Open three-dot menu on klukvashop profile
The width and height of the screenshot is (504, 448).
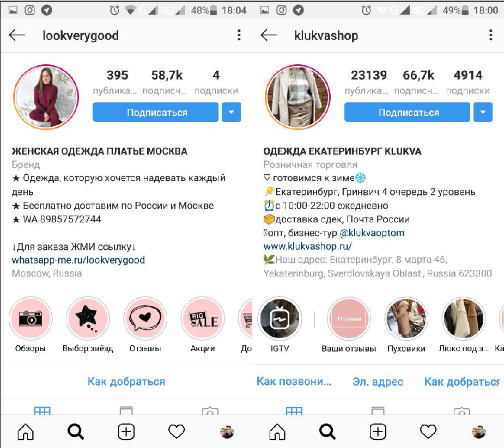(490, 35)
